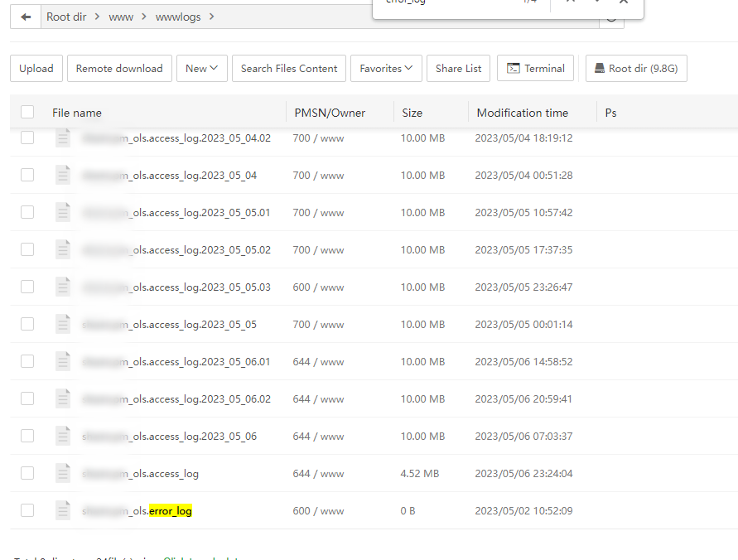Open file icon of access_log.2023_05_04.02

click(63, 138)
